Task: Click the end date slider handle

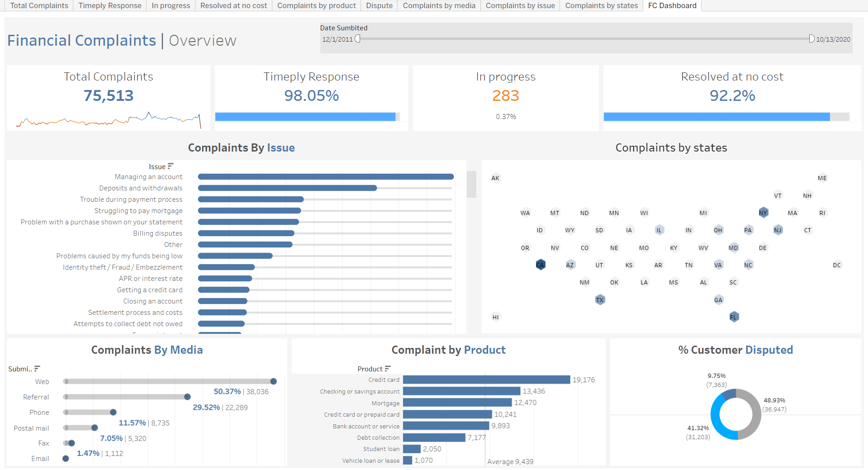Action: 811,39
